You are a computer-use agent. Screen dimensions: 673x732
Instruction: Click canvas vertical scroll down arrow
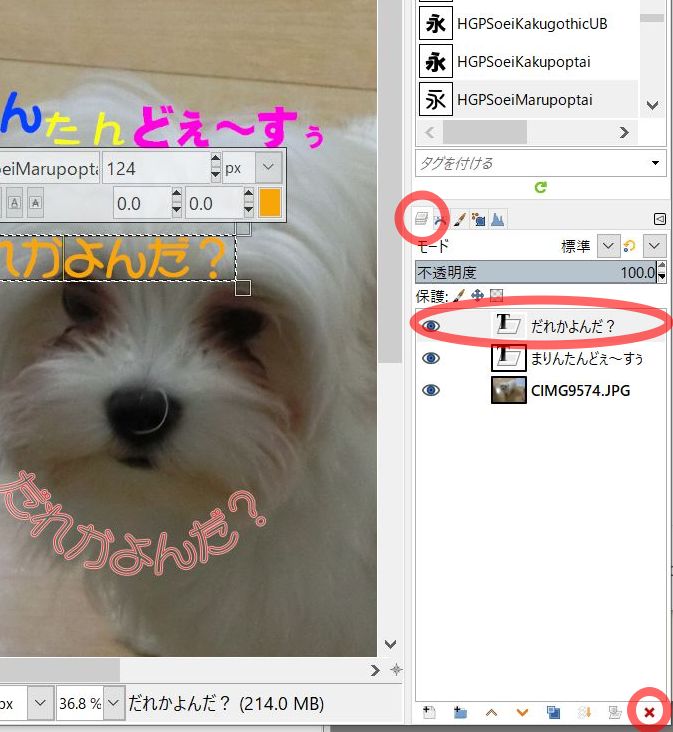click(x=390, y=644)
